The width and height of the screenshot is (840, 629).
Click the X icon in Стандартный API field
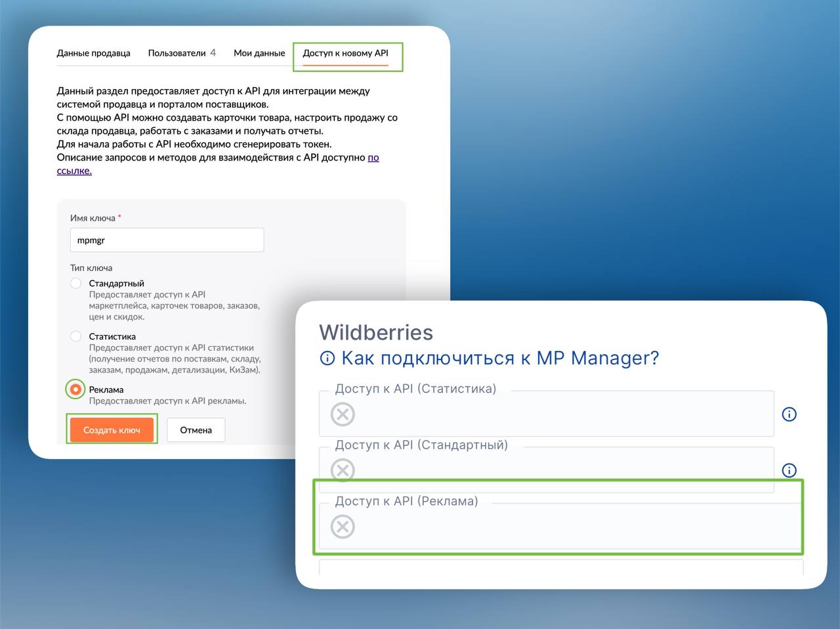point(343,470)
